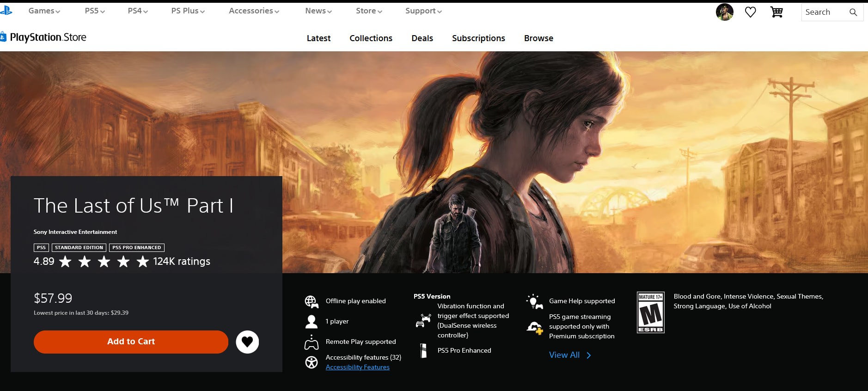Click the Game Help supported label
This screenshot has height=391, width=868.
pyautogui.click(x=582, y=301)
